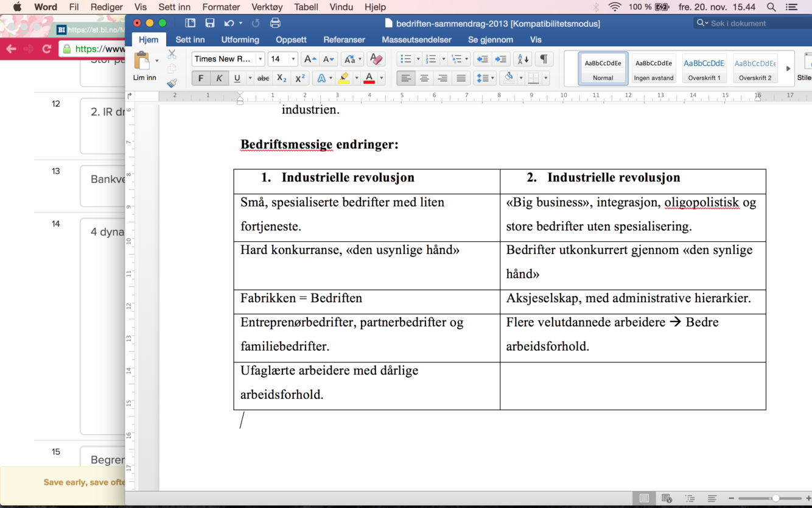This screenshot has height=508, width=812.
Task: Click the Spotlight search magnifier in menu bar
Action: click(x=771, y=7)
